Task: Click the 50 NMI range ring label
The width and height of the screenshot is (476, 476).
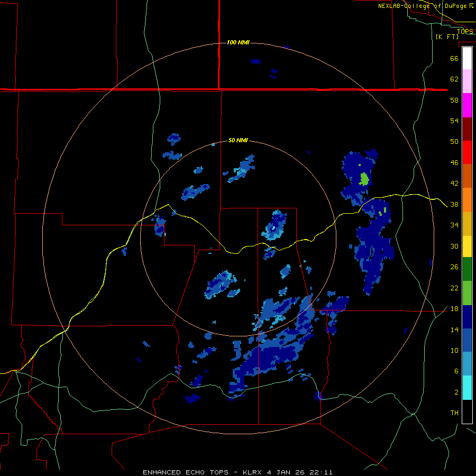Action: [238, 140]
